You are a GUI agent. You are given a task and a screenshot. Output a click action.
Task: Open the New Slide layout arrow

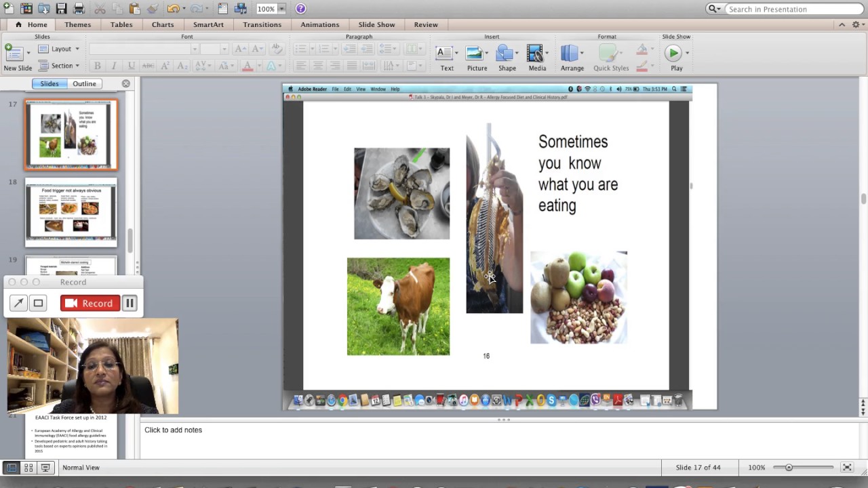(28, 52)
